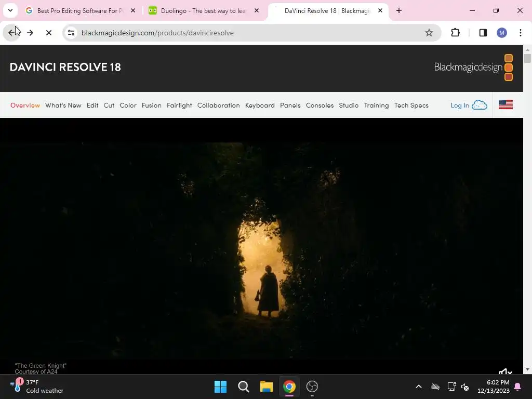Bookmark this page with the star
This screenshot has height=399, width=532.
coord(429,33)
